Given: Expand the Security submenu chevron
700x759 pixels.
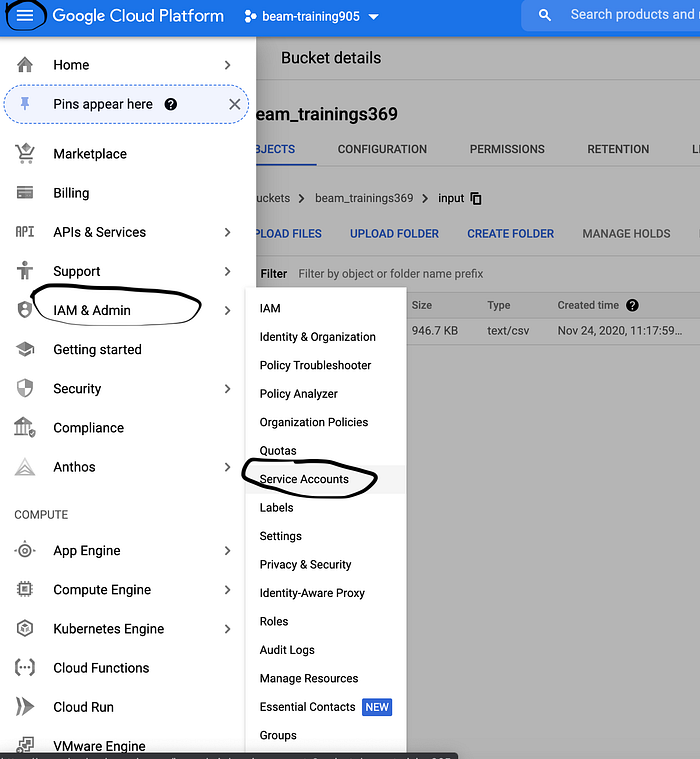Looking at the screenshot, I should coord(228,389).
